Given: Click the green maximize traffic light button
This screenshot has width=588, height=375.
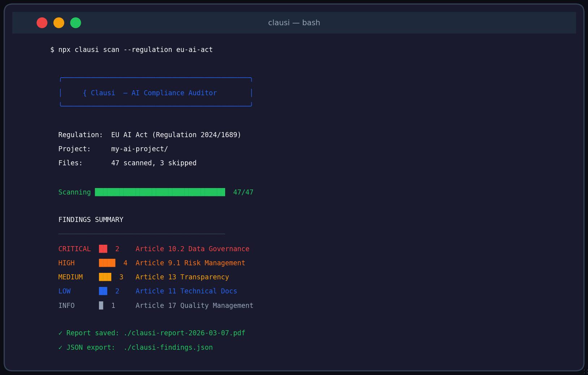Looking at the screenshot, I should click(76, 22).
